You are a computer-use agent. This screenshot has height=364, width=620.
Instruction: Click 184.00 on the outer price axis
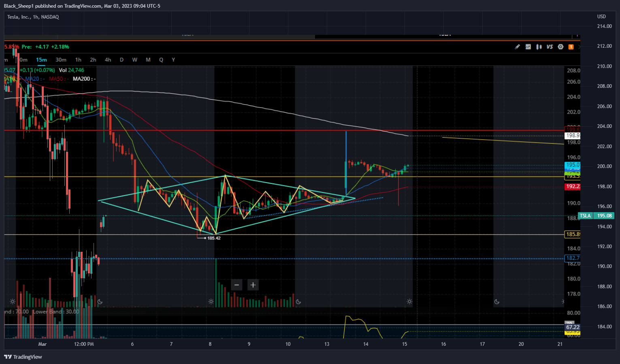point(604,327)
